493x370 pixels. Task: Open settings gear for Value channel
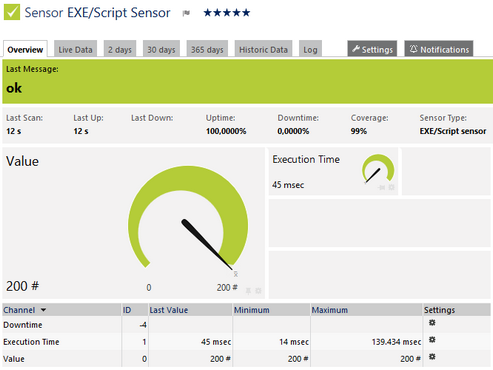coord(432,357)
